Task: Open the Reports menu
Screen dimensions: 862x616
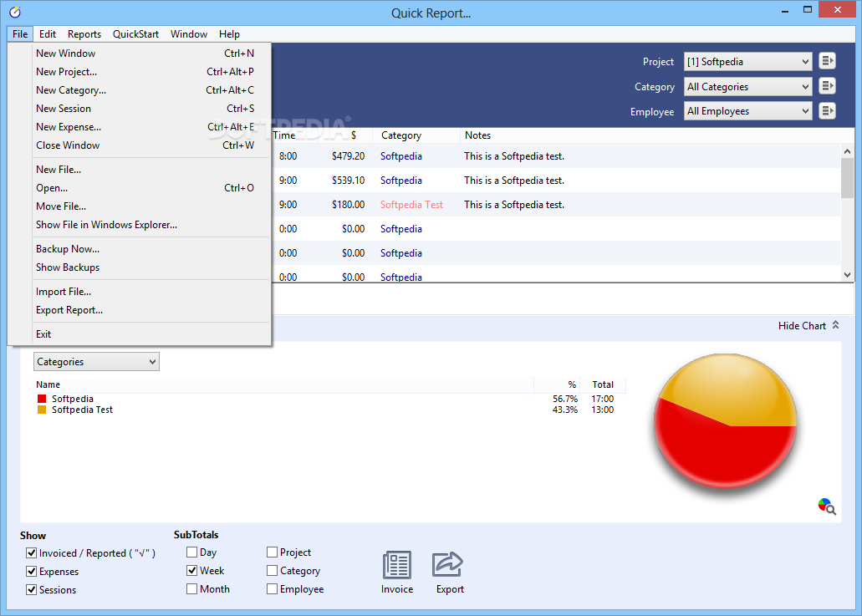Action: pyautogui.click(x=84, y=34)
